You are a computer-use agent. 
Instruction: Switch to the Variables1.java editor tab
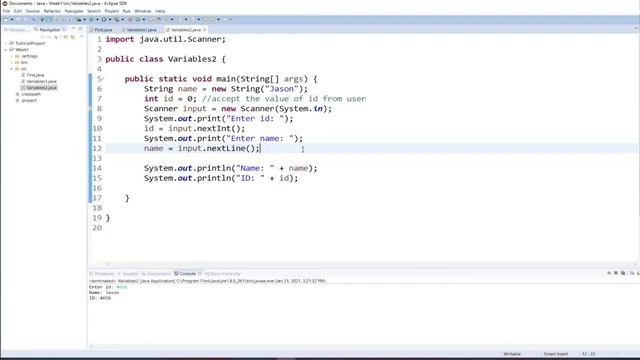pos(139,30)
